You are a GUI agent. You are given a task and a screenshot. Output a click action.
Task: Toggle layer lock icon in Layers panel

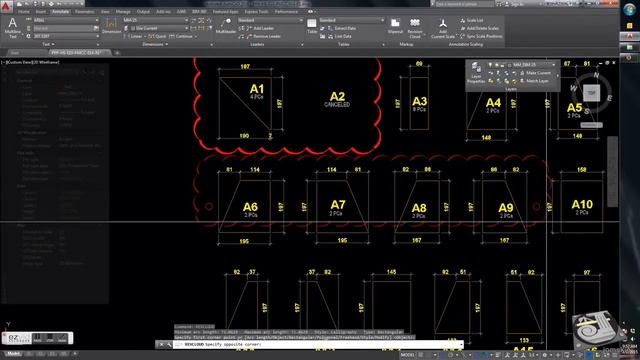503,64
